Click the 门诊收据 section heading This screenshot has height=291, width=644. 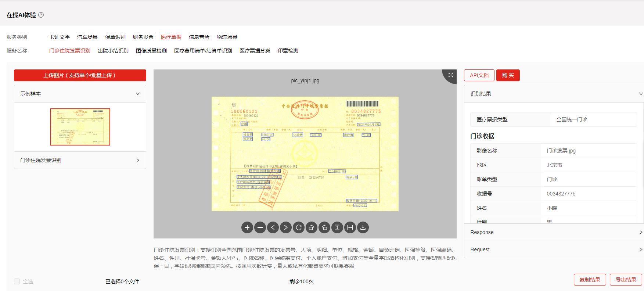pos(482,136)
